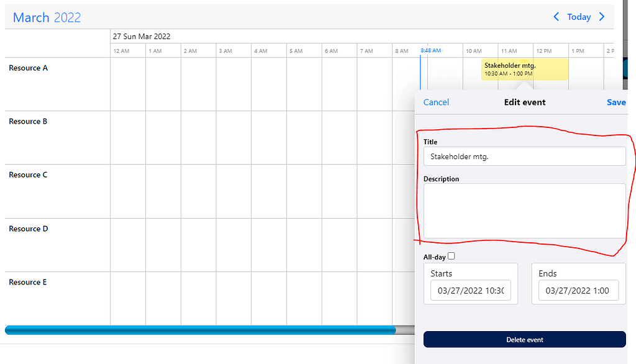Go to previous day with left chevron

pos(556,17)
